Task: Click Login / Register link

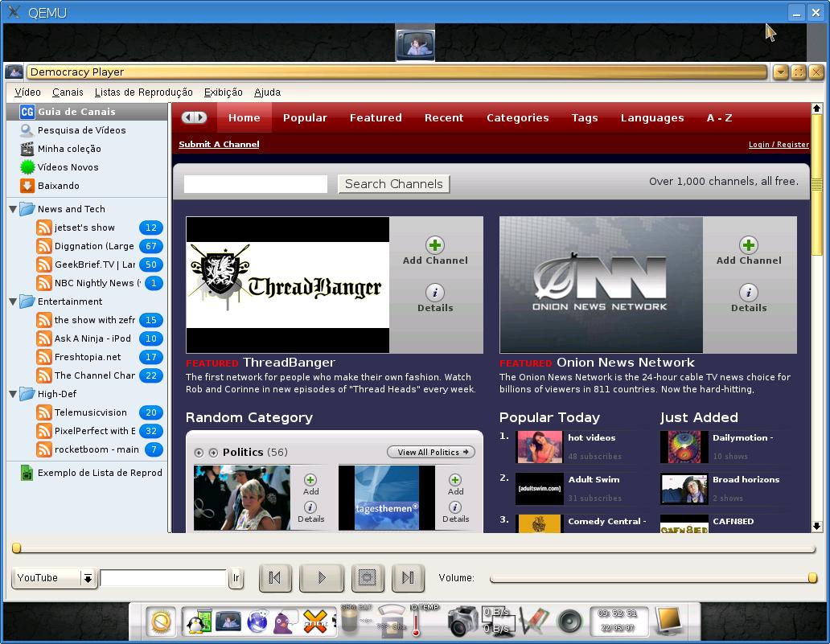Action: click(779, 145)
